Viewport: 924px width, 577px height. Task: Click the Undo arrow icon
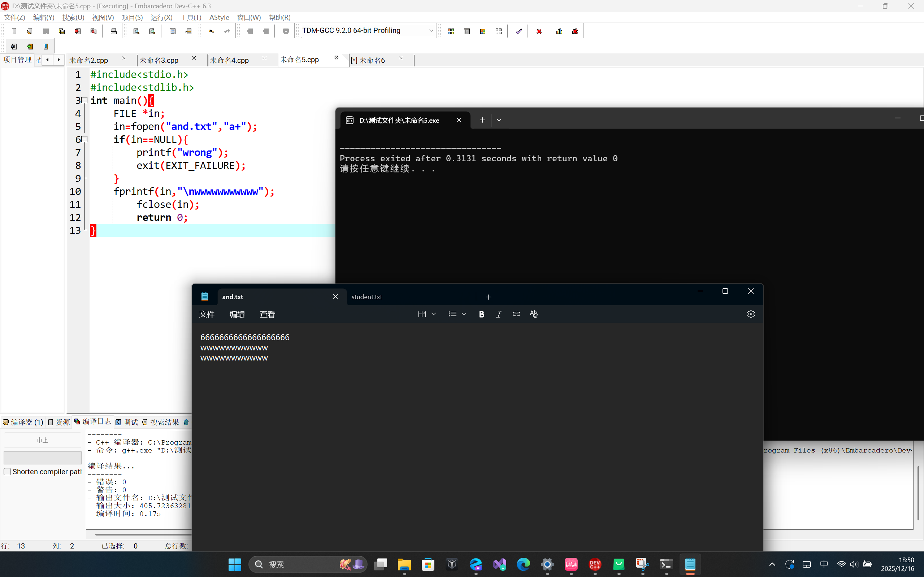(x=211, y=31)
